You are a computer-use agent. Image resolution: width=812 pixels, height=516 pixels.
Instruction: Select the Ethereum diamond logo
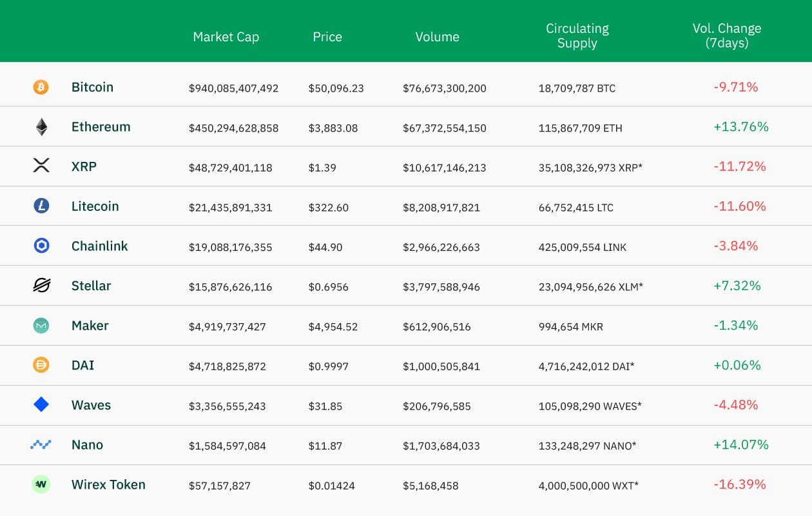(41, 127)
